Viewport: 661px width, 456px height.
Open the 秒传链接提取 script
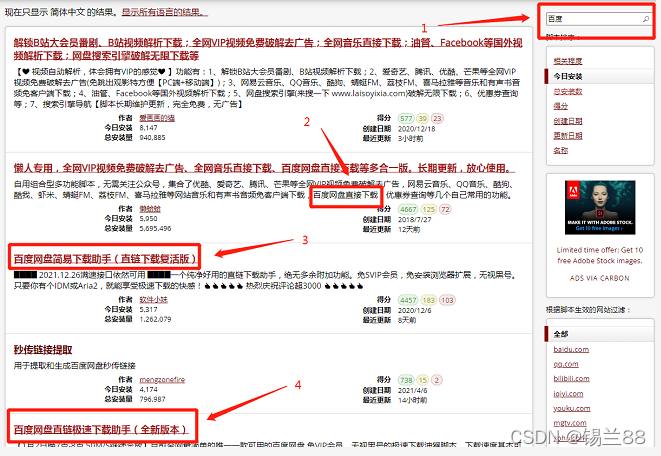(43, 349)
